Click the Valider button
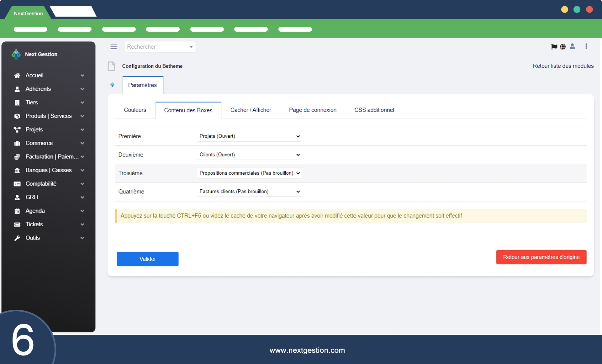 point(148,259)
